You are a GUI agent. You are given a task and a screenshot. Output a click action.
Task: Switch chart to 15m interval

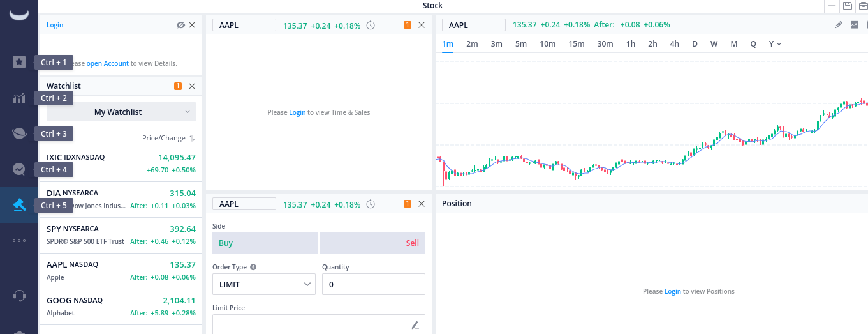click(577, 43)
